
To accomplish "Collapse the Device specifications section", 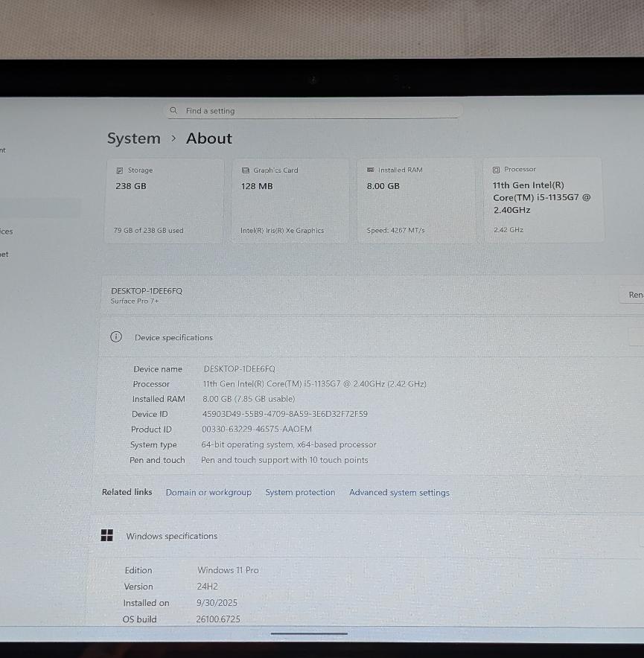I will [637, 337].
